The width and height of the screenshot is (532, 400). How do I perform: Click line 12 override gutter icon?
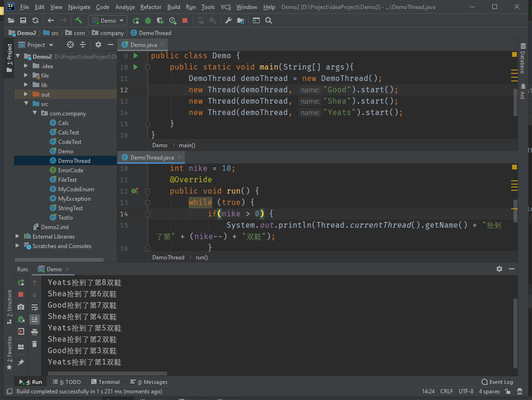(x=135, y=191)
